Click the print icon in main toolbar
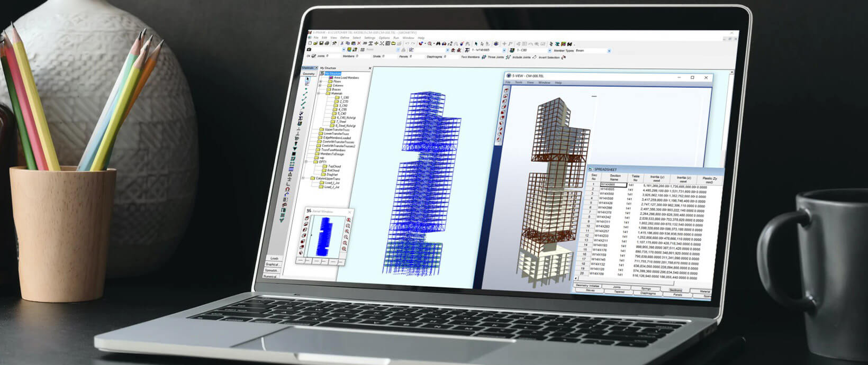 (x=327, y=43)
